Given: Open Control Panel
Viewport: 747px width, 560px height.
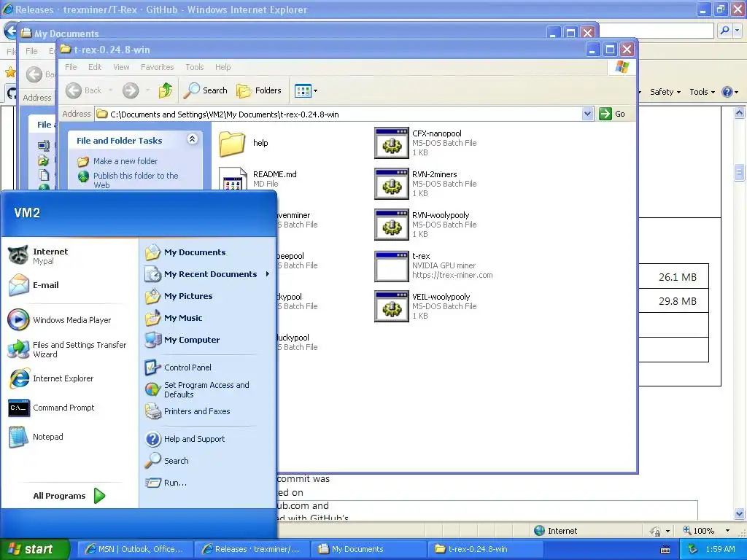Looking at the screenshot, I should click(178, 367).
